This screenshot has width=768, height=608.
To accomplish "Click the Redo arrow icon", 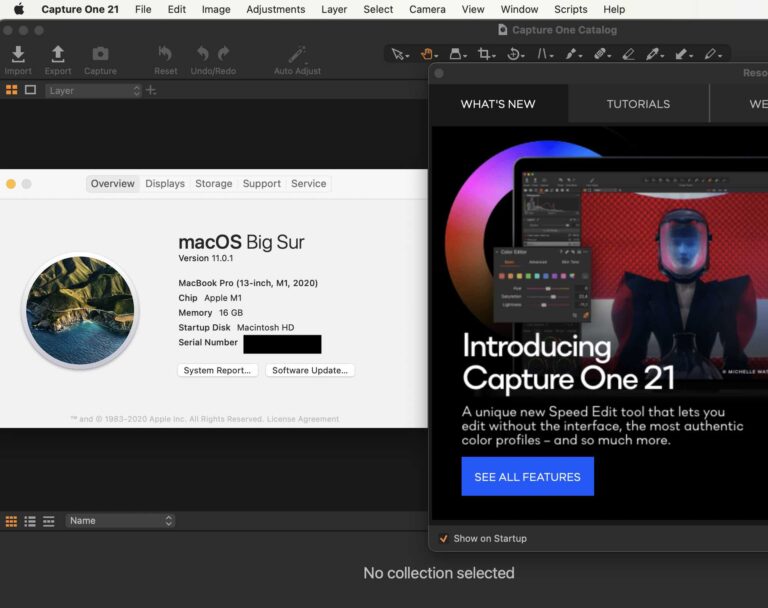I will point(224,53).
